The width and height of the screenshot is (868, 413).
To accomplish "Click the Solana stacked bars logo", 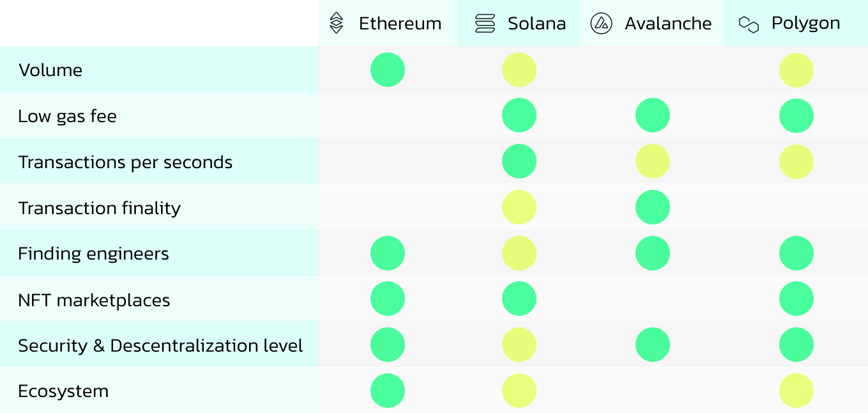I will click(485, 24).
